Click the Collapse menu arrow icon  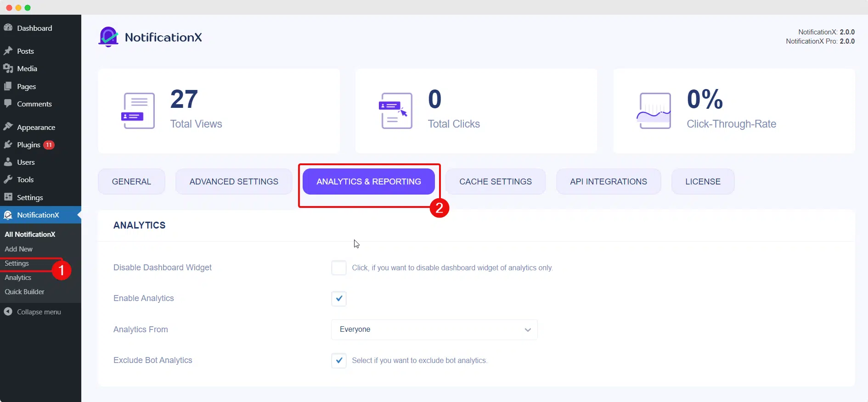[8, 312]
